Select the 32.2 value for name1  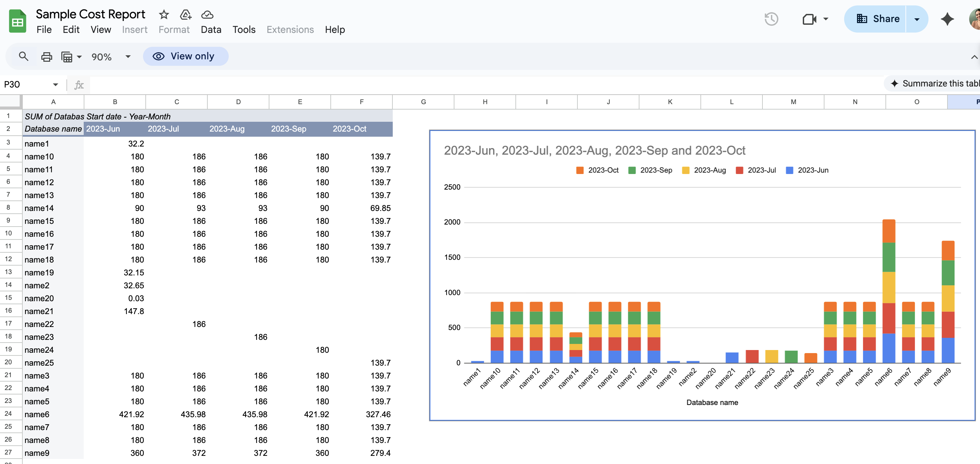(x=115, y=143)
